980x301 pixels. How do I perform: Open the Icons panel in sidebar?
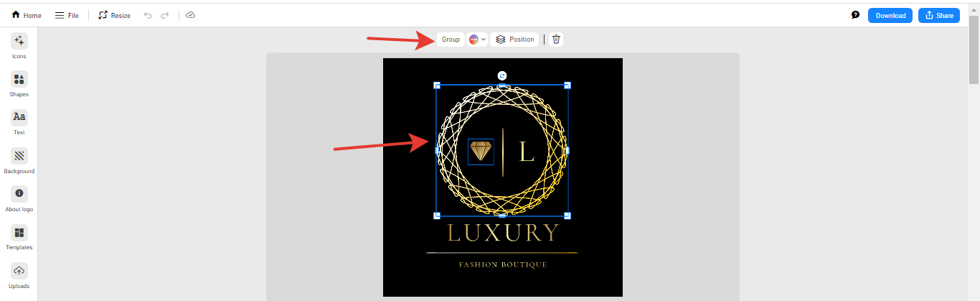pos(19,42)
